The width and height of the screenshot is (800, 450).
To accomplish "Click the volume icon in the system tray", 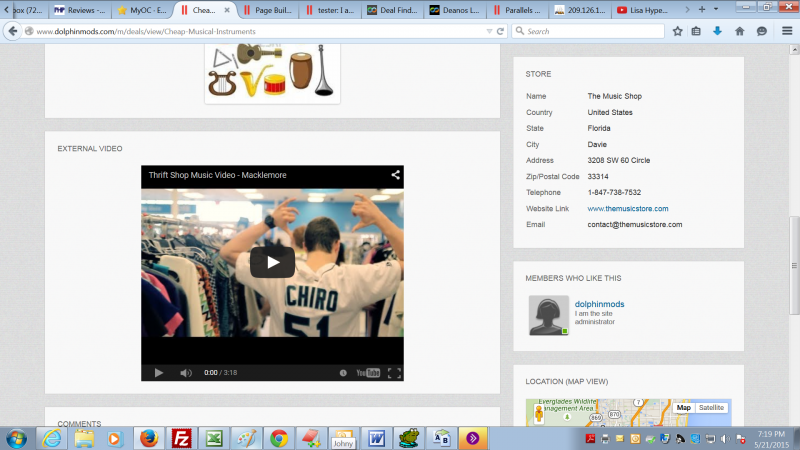I will click(725, 439).
